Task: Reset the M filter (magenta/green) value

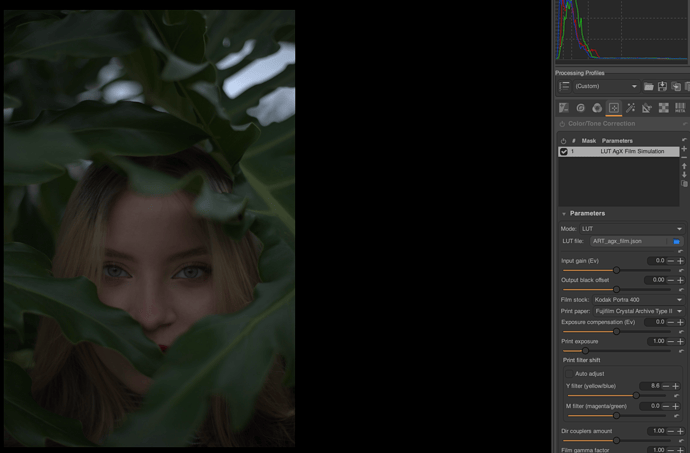Action: pos(676,416)
